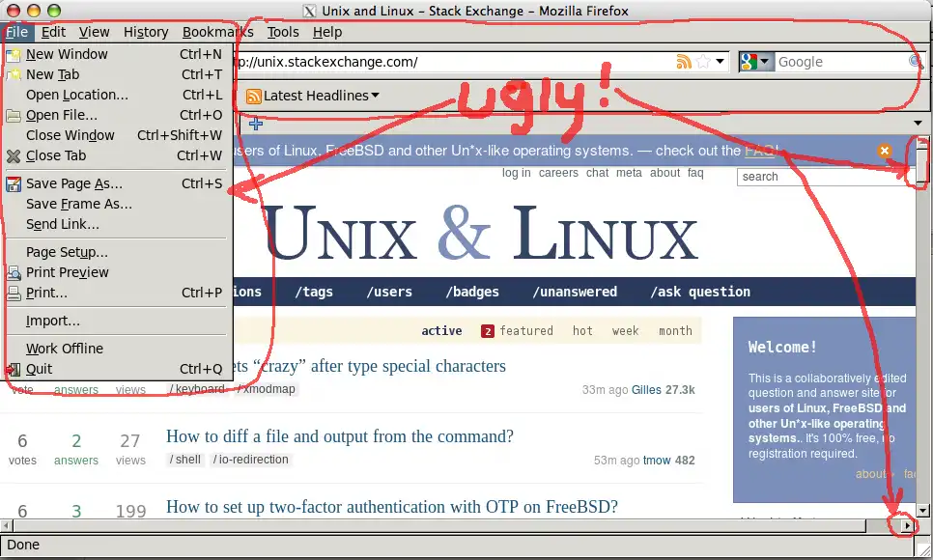Open the File menu

pos(17,32)
